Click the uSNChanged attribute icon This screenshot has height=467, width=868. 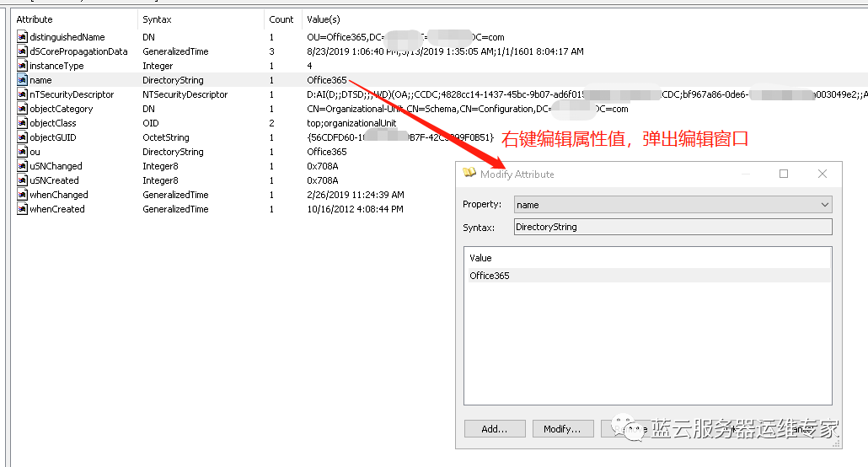[x=22, y=166]
